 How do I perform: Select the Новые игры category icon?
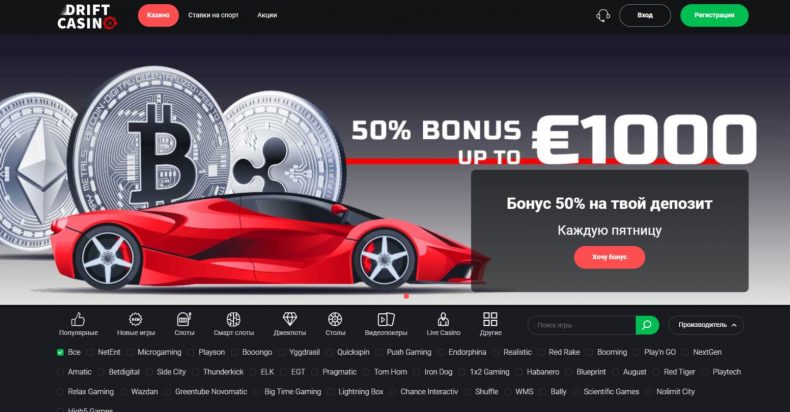[x=136, y=319]
